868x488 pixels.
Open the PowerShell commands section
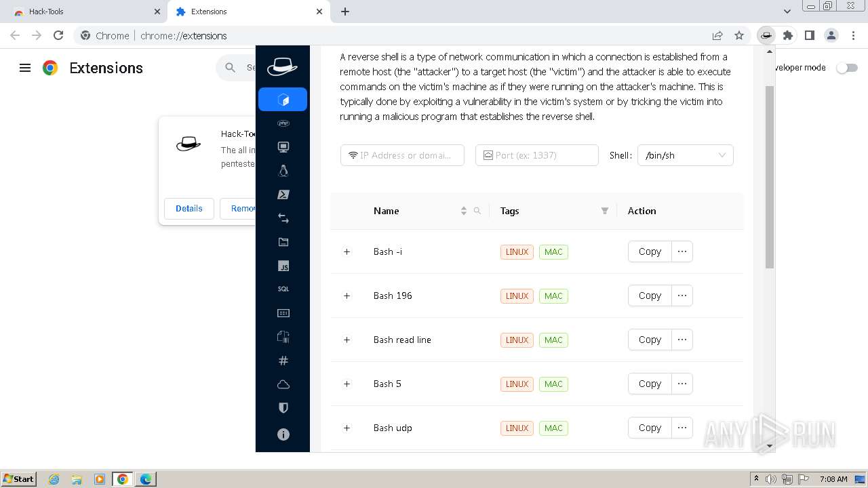[x=283, y=195]
